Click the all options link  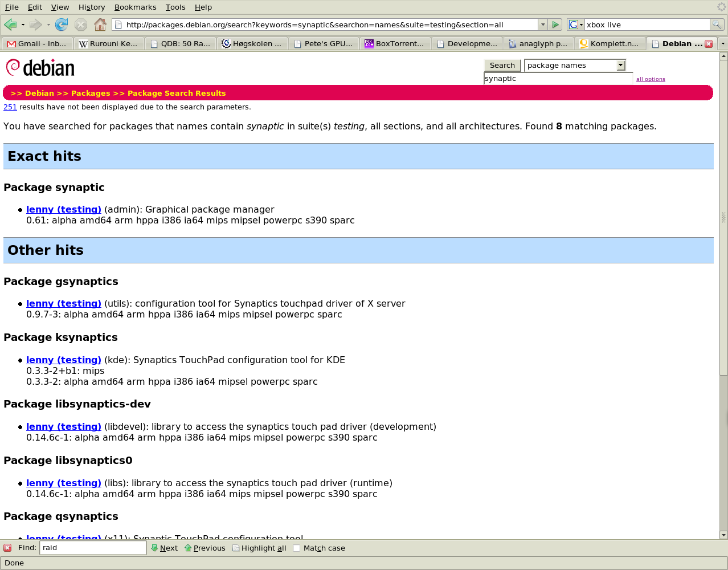pyautogui.click(x=651, y=79)
